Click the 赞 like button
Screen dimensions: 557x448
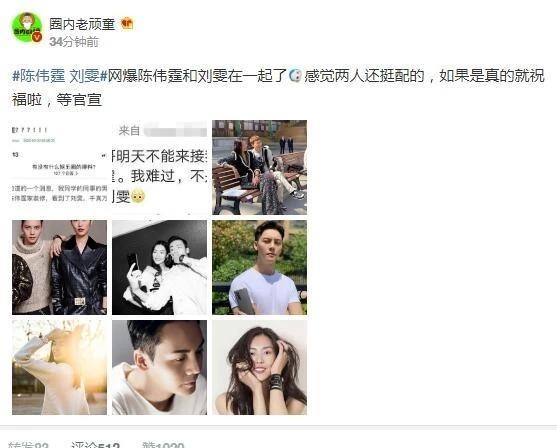click(163, 445)
